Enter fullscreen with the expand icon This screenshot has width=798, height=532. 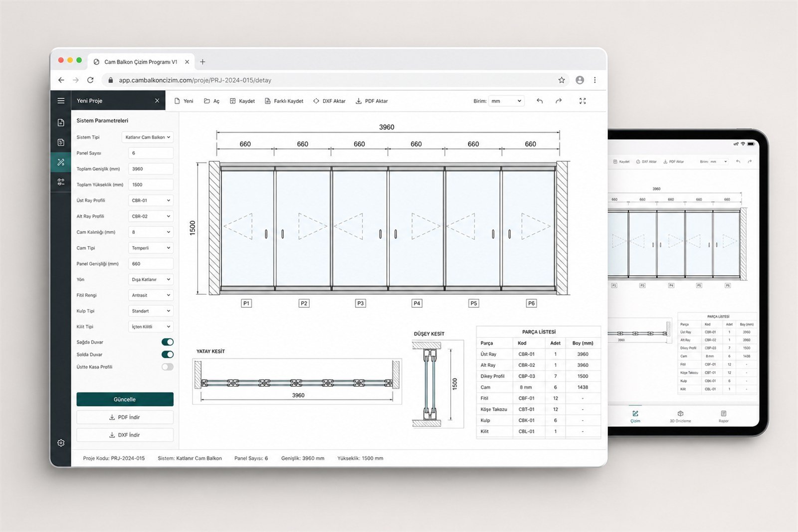(x=583, y=101)
